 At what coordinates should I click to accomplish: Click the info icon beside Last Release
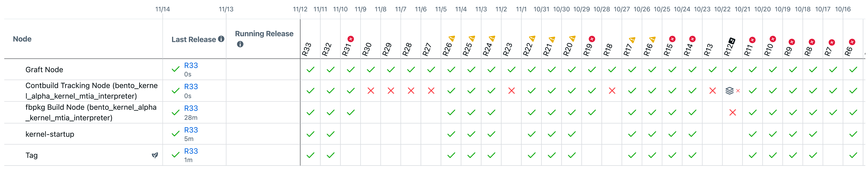[221, 39]
